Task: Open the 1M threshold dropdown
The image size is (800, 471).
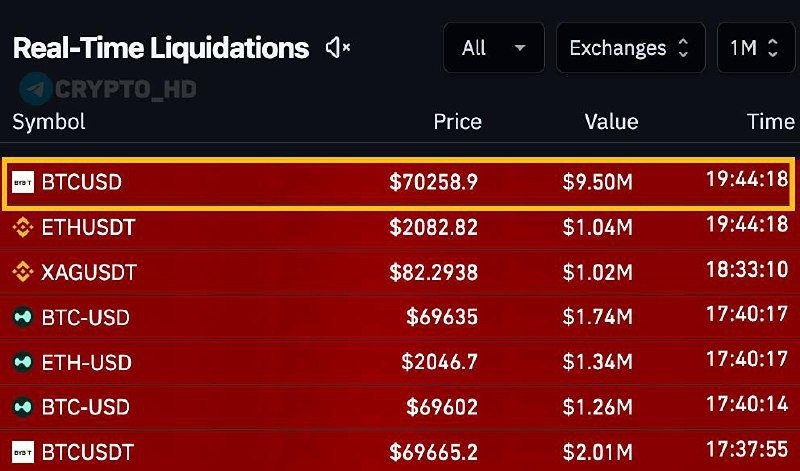Action: tap(756, 48)
